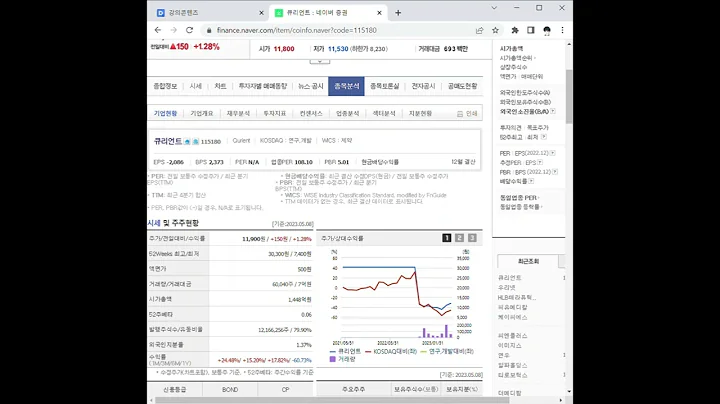Open the 종목토론실 tab
The image size is (720, 404).
click(x=385, y=86)
